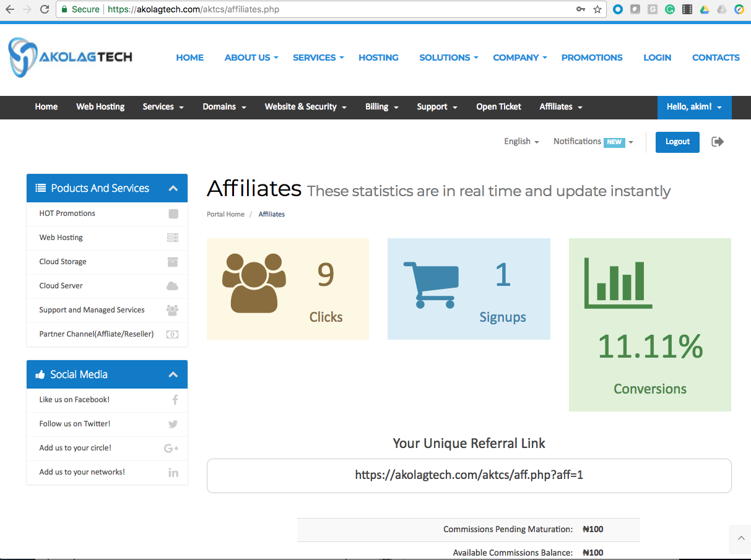The width and height of the screenshot is (751, 560).
Task: Open the ABOUT US dropdown
Action: pos(251,58)
